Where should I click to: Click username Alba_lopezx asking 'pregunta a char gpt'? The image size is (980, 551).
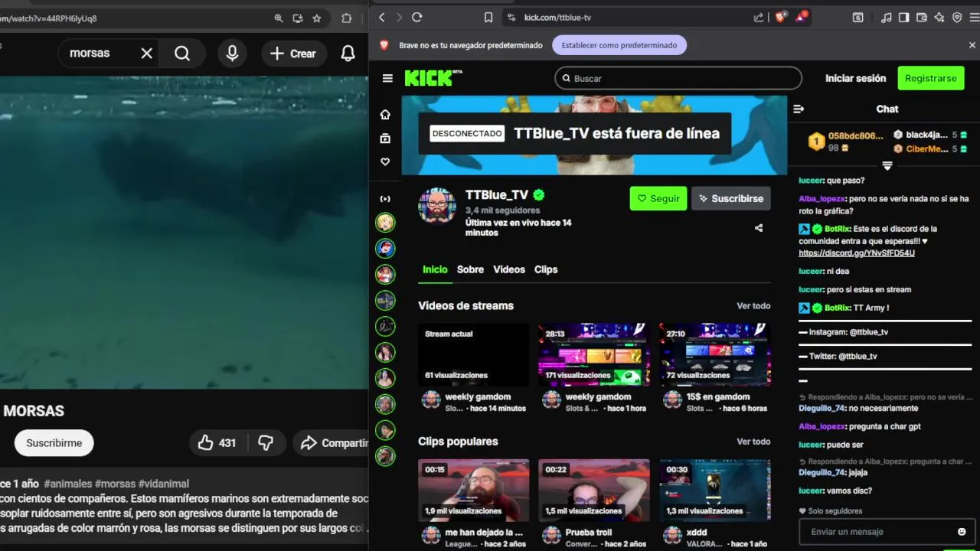tap(821, 426)
